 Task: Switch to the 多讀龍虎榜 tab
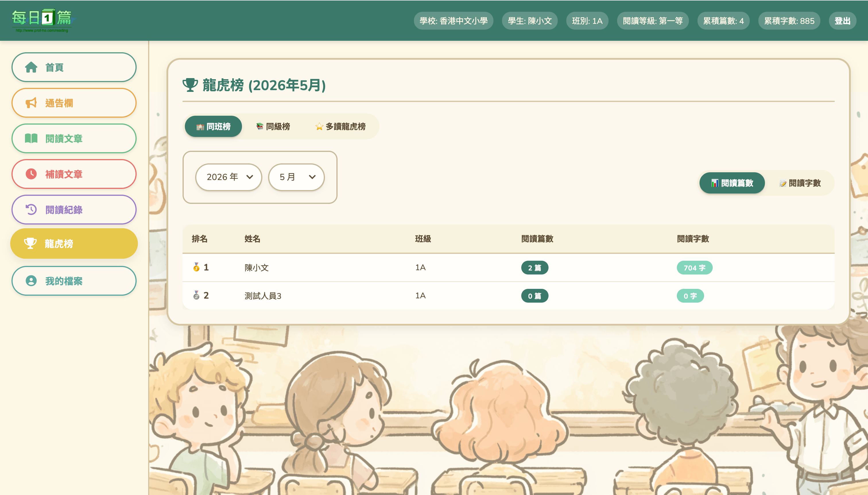coord(340,126)
